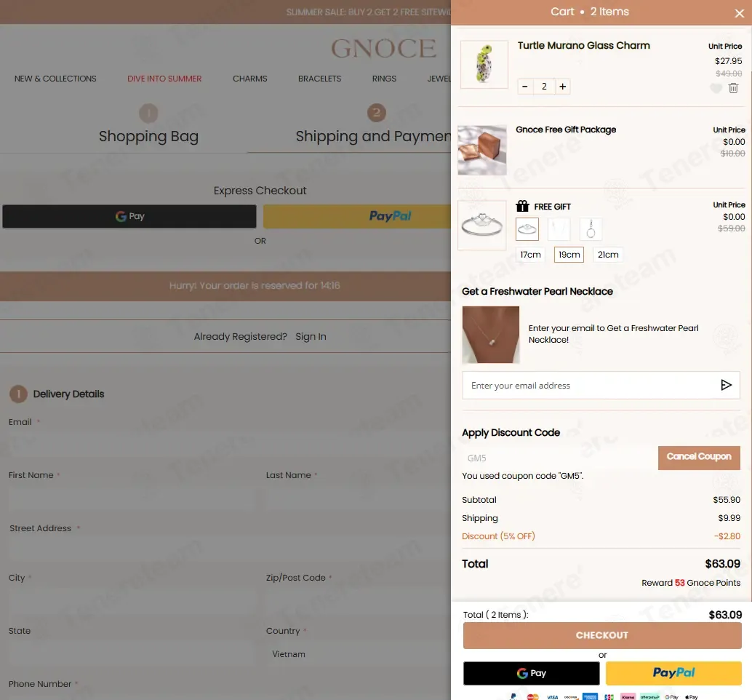The width and height of the screenshot is (752, 700).
Task: Choose the heart bracelet free gift option
Action: tap(527, 229)
